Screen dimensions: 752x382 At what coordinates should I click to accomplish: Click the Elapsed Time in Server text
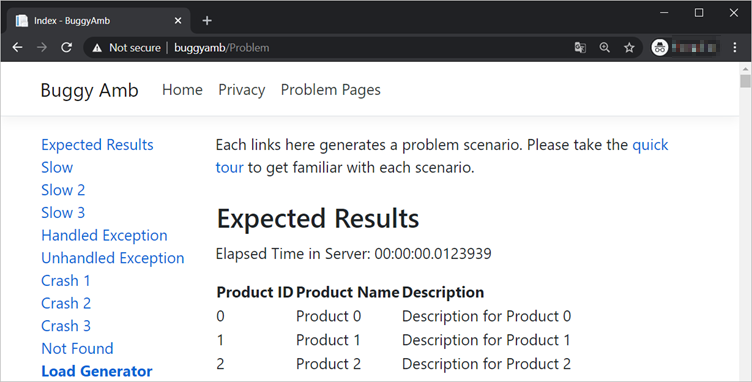pyautogui.click(x=353, y=254)
